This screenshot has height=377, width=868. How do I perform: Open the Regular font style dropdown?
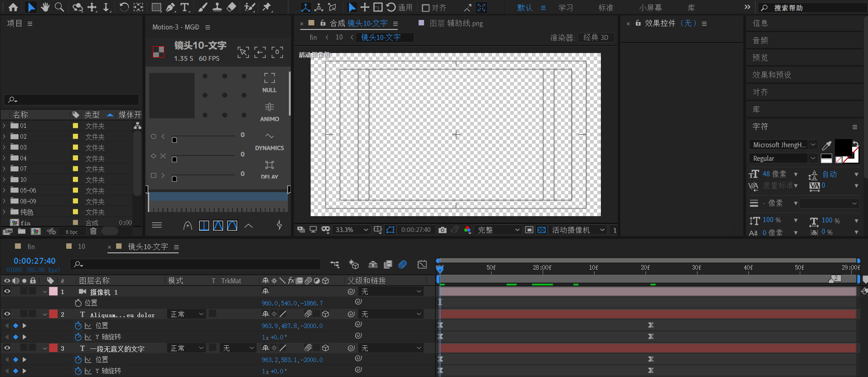point(783,158)
